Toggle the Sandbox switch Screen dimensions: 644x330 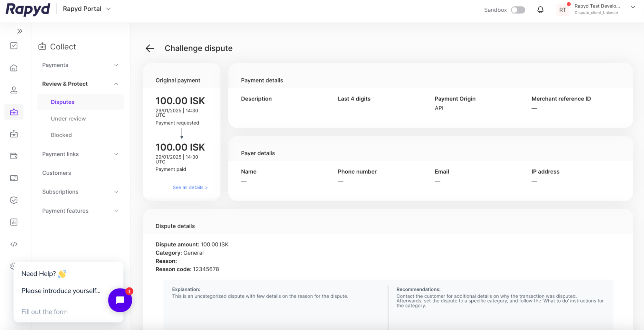coord(518,10)
